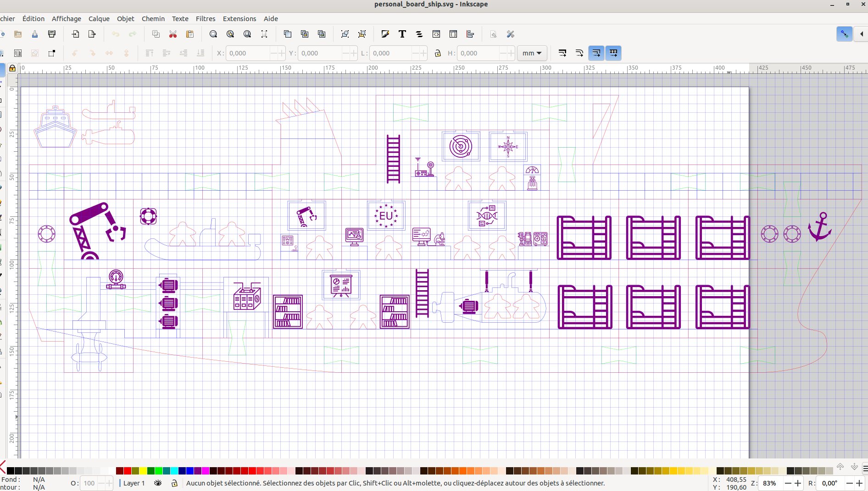The width and height of the screenshot is (868, 491).
Task: Open the palette options menu icon
Action: click(x=865, y=468)
